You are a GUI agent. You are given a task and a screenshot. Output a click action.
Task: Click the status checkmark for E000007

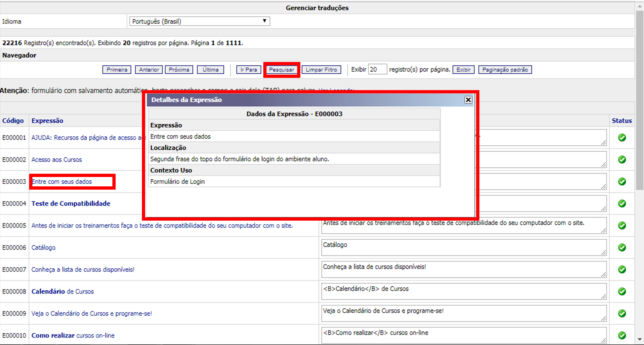tap(622, 269)
